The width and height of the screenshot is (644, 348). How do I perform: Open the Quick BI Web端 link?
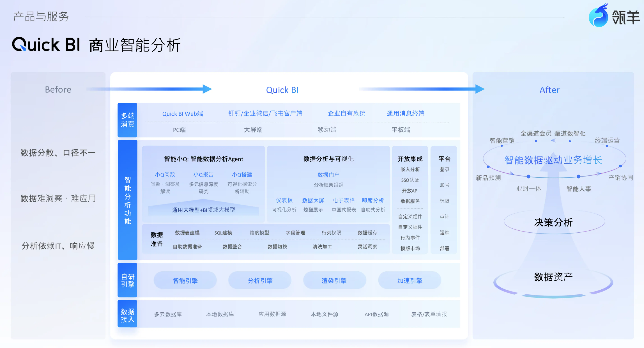point(183,114)
